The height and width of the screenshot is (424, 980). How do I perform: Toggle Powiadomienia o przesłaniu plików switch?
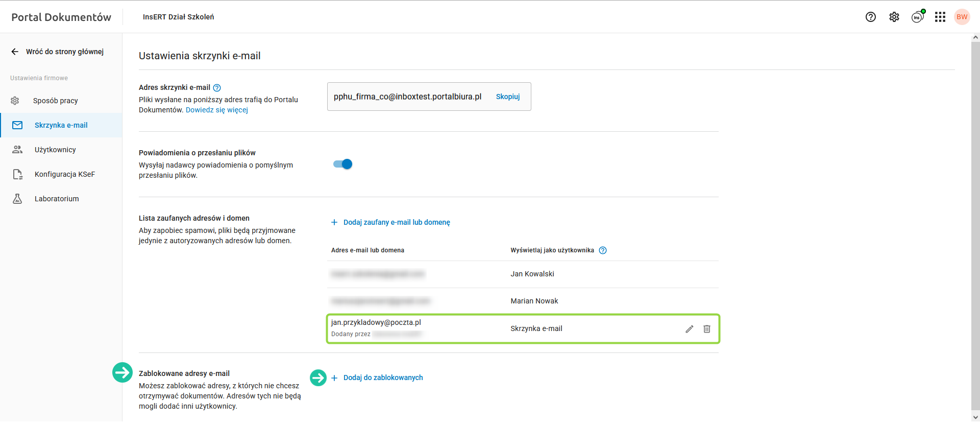coord(343,164)
